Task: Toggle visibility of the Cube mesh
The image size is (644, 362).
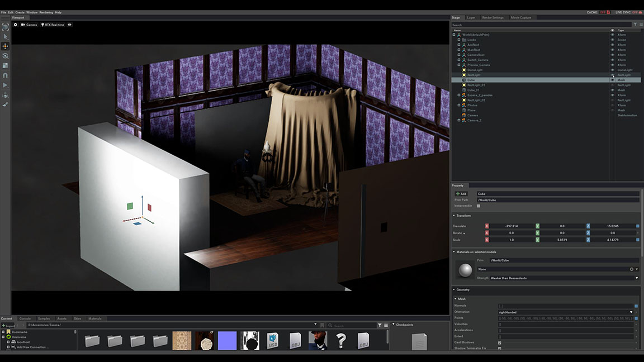Action: (612, 80)
